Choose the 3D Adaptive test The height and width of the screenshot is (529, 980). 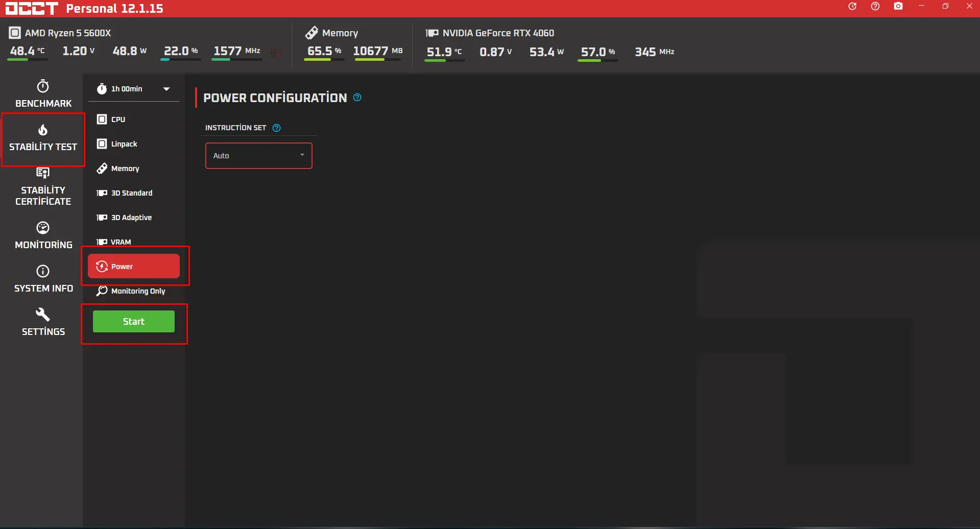[134, 218]
